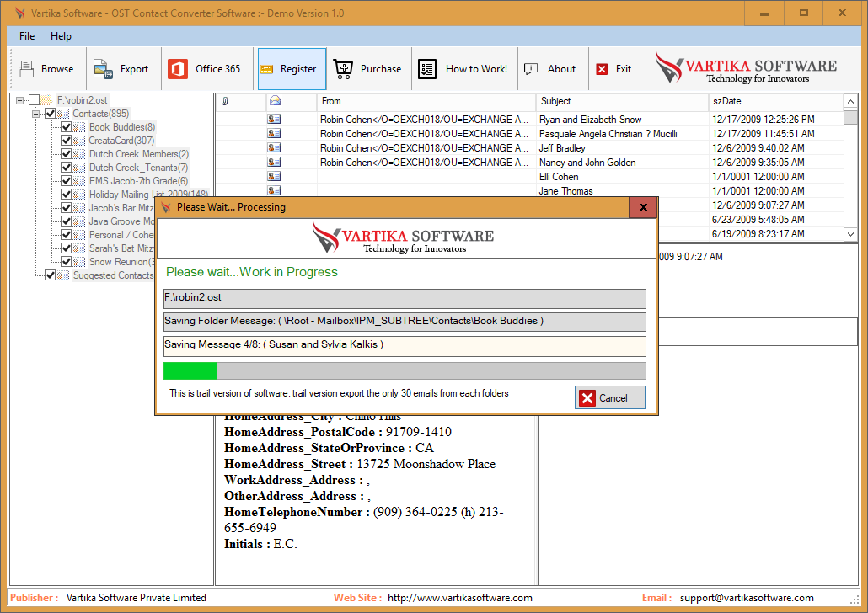The height and width of the screenshot is (613, 868).
Task: Click the red Exit icon
Action: click(x=602, y=69)
